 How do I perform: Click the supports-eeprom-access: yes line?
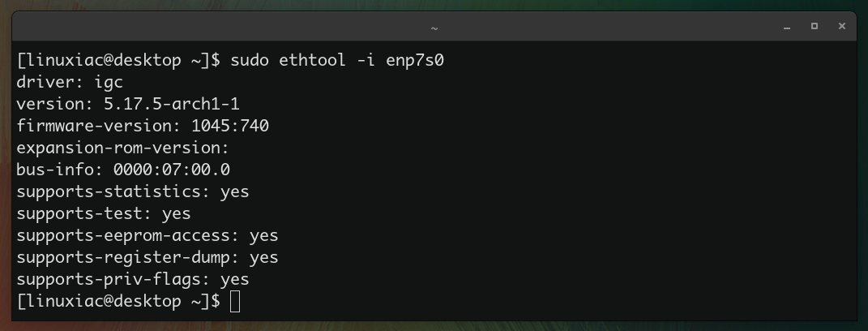click(148, 235)
